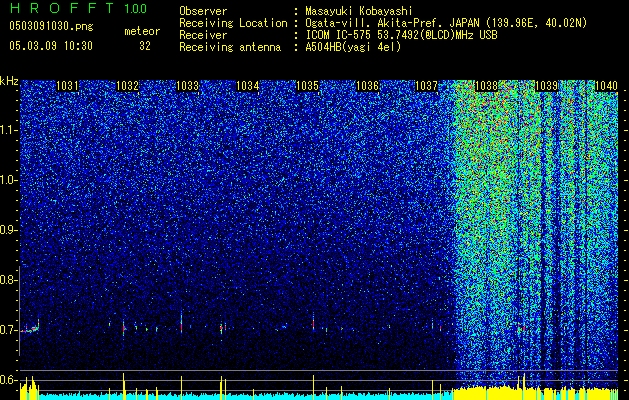Select the file name 0503091030.png
Image resolution: width=629 pixels, height=400 pixels.
[51, 27]
